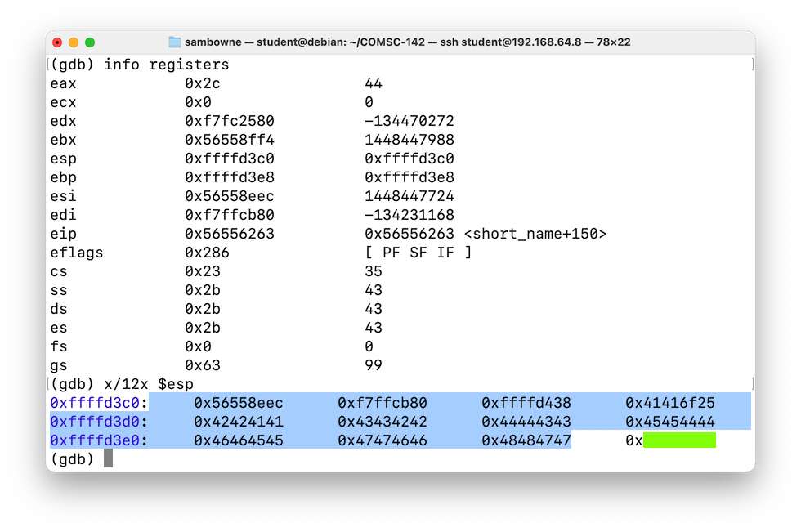
Task: Click memory word 0x42424141
Action: click(x=238, y=422)
